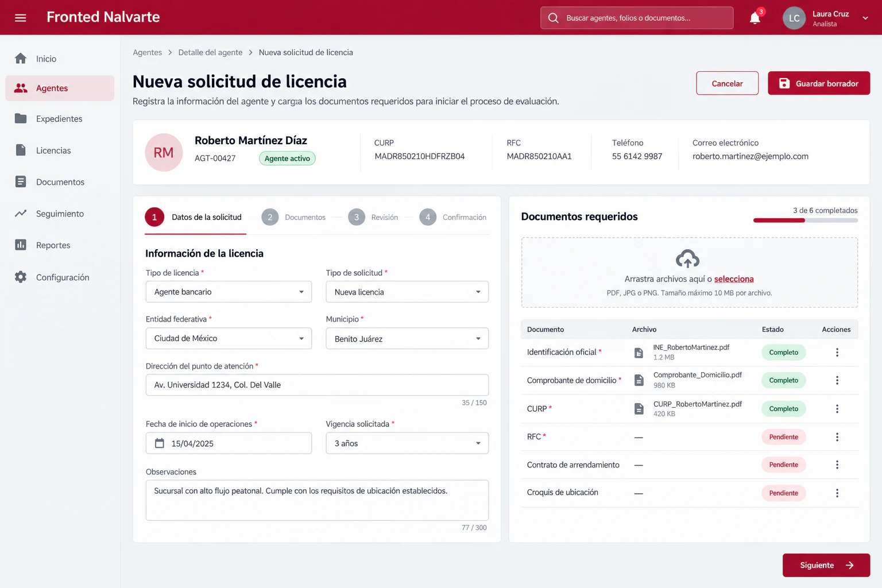Open Configuración in the sidebar
The image size is (882, 588).
[x=60, y=277]
